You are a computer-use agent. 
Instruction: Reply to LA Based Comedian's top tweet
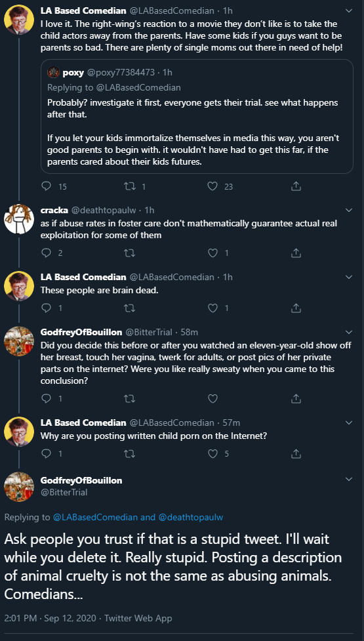click(x=47, y=186)
